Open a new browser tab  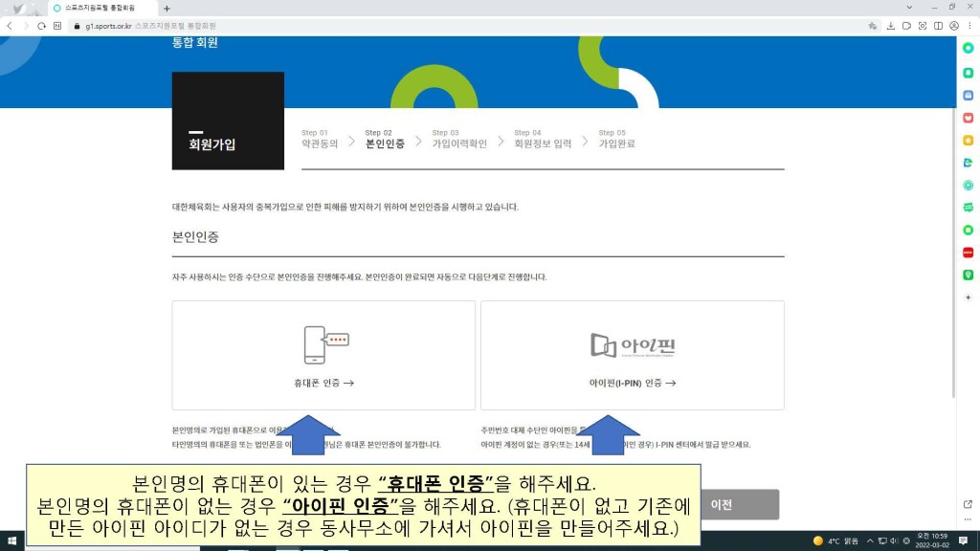pos(167,8)
